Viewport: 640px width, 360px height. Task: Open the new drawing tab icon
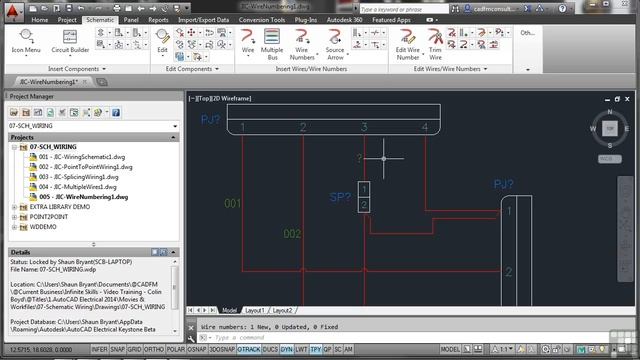pyautogui.click(x=102, y=82)
